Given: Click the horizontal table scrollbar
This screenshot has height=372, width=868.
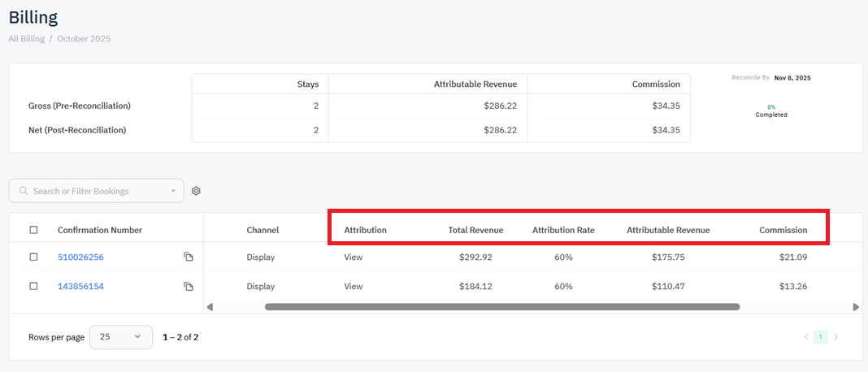Looking at the screenshot, I should pos(501,307).
